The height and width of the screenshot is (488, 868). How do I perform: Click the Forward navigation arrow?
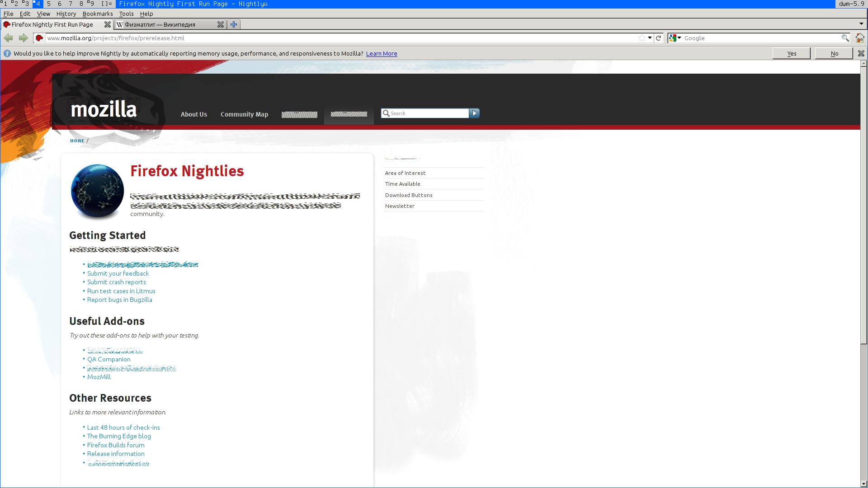pos(24,38)
